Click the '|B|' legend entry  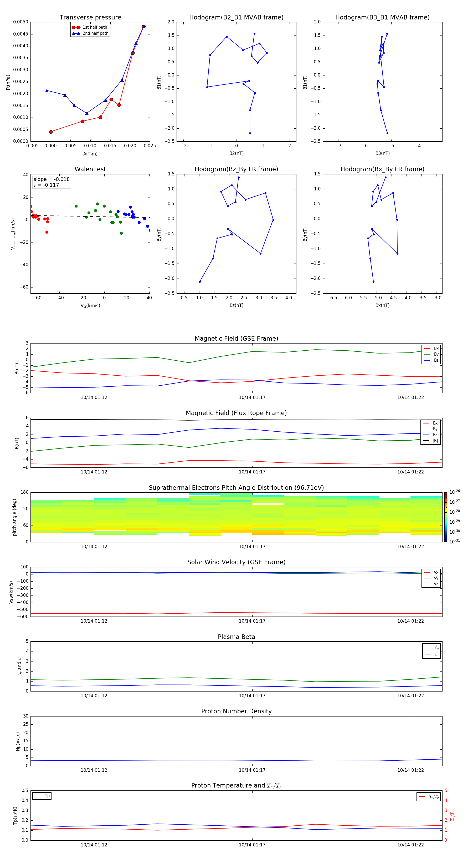pyautogui.click(x=431, y=441)
